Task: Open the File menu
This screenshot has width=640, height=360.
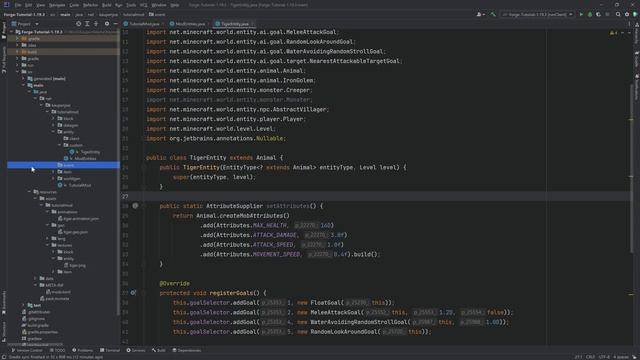Action: click(18, 5)
